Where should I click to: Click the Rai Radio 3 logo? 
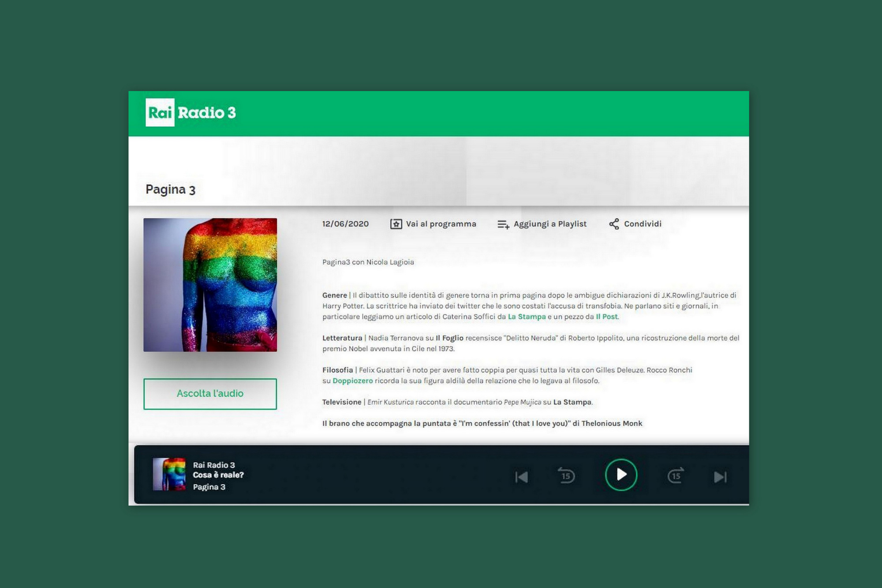[191, 112]
